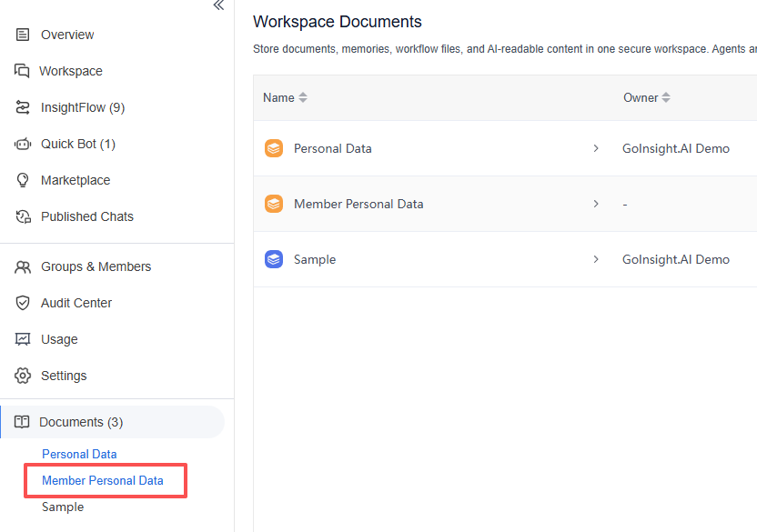Expand the Sample row chevron
This screenshot has height=532, width=757.
(596, 260)
